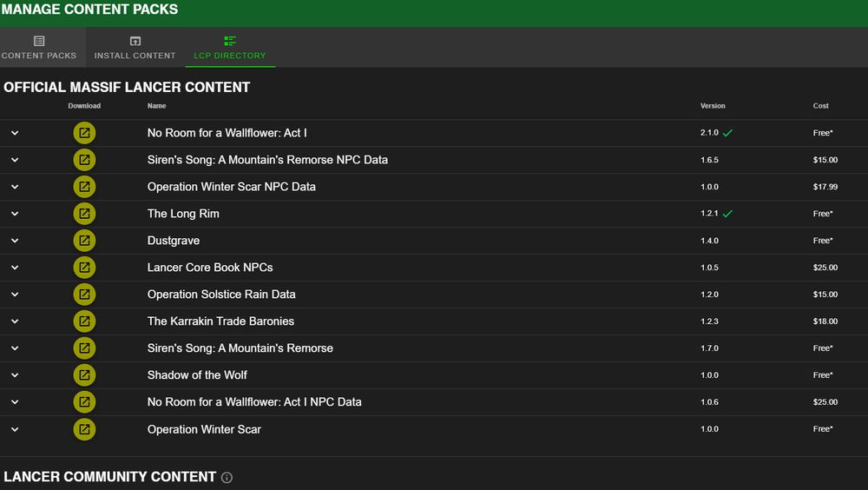Click the Operation Solstice Rain Data name
This screenshot has height=490, width=868.
221,295
